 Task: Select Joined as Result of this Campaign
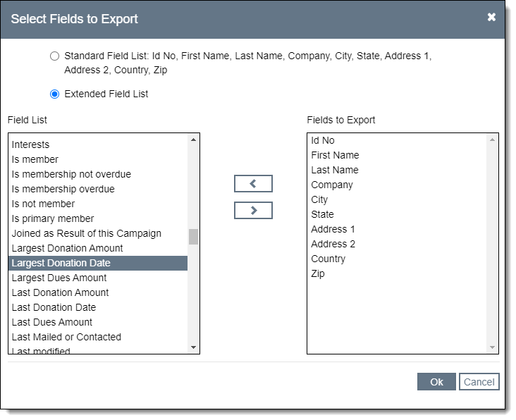coord(87,233)
